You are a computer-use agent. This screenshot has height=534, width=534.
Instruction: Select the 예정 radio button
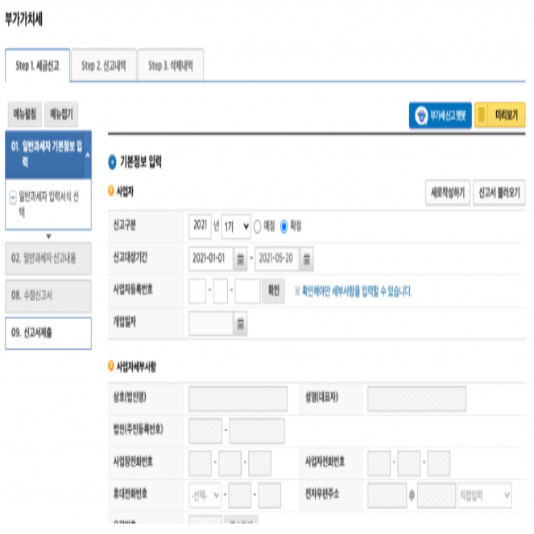[x=257, y=226]
